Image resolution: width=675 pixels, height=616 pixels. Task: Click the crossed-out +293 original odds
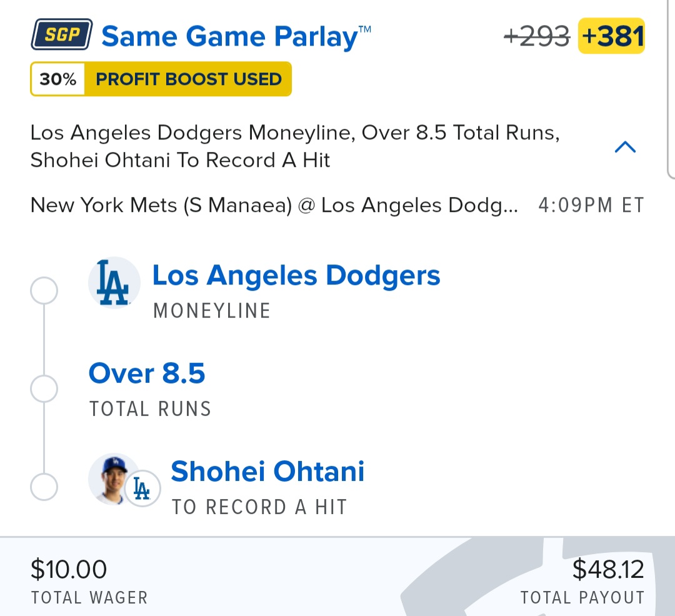click(537, 36)
